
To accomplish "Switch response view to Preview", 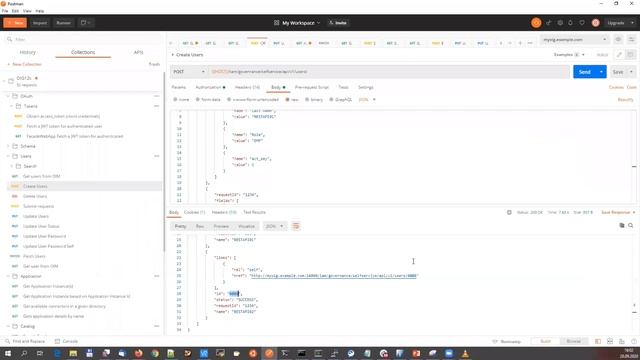I will tap(221, 226).
